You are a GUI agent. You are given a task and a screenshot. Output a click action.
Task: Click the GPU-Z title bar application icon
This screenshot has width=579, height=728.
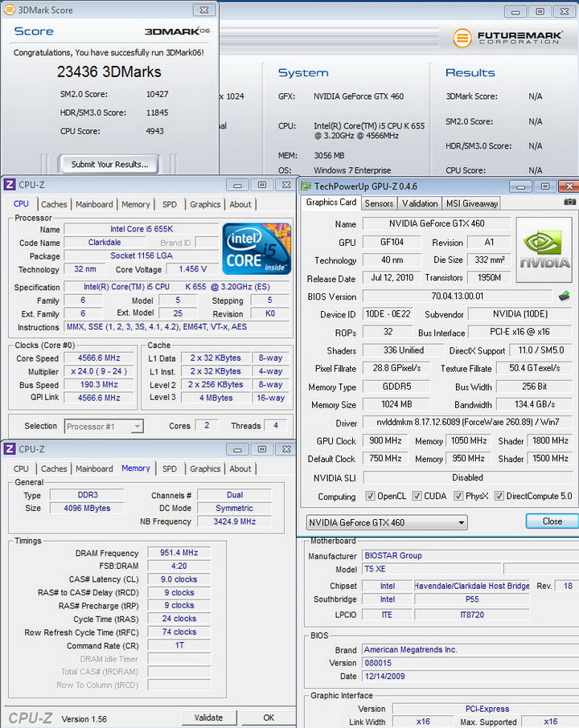306,186
